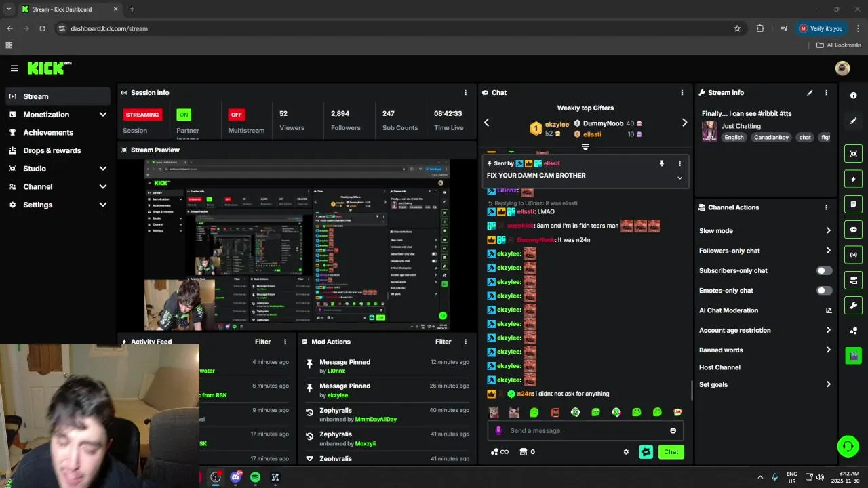This screenshot has height=488, width=868.
Task: Edit Stream info with pencil icon
Action: (x=810, y=93)
